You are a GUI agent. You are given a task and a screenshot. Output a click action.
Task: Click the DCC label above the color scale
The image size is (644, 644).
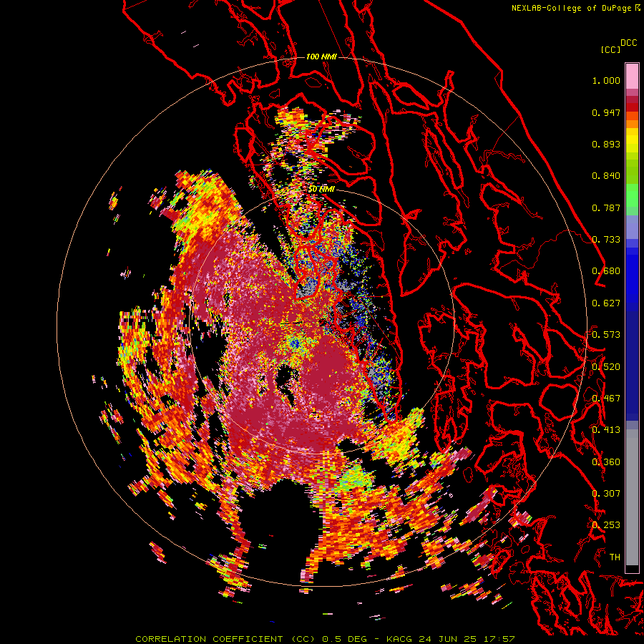tap(628, 43)
